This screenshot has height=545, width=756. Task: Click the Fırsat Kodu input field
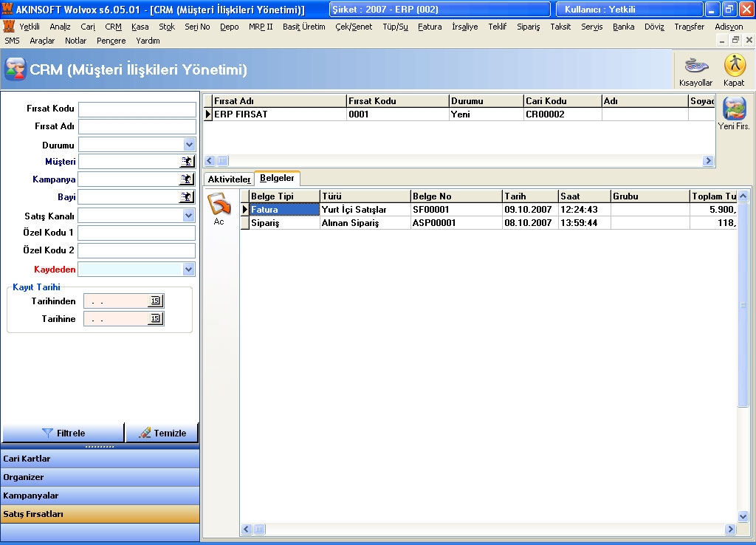137,109
